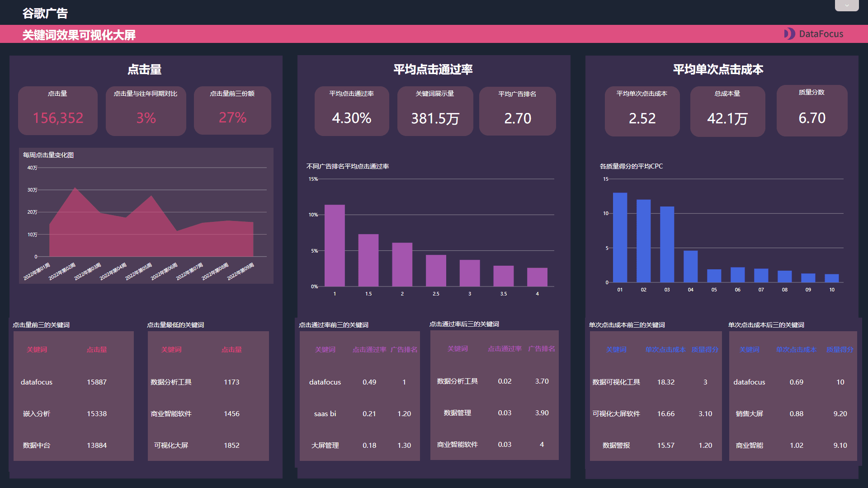Select the 27% top-three share card

click(232, 110)
